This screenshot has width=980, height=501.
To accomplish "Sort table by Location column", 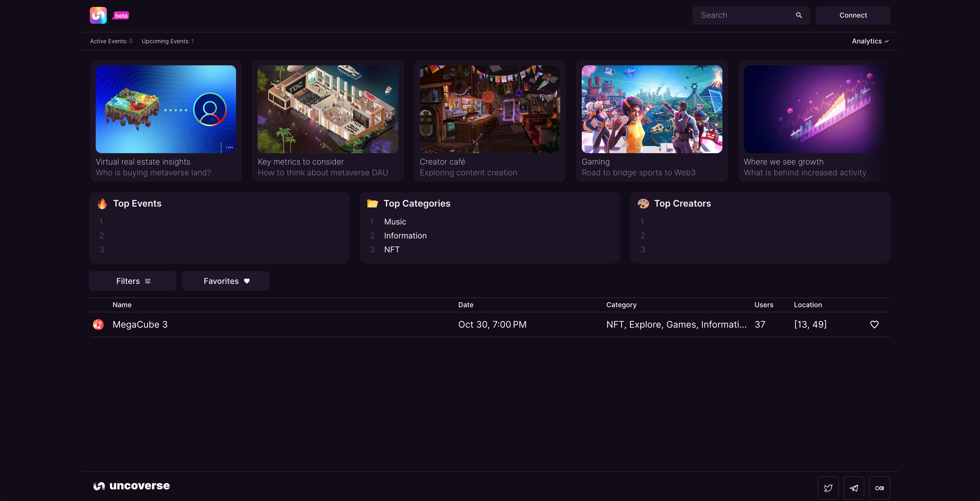I will click(808, 305).
